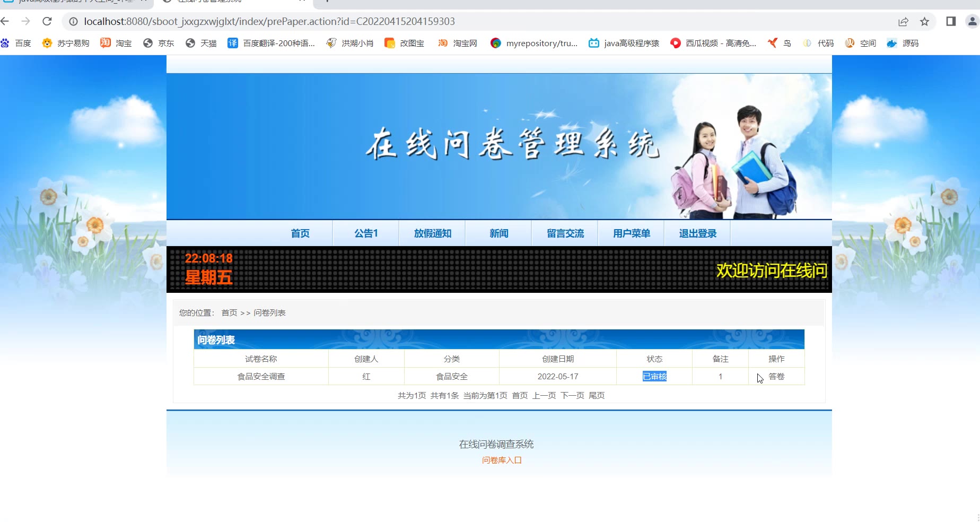Screen dimensions: 980x522
Task: Open the 京东 bookmark
Action: coord(159,43)
